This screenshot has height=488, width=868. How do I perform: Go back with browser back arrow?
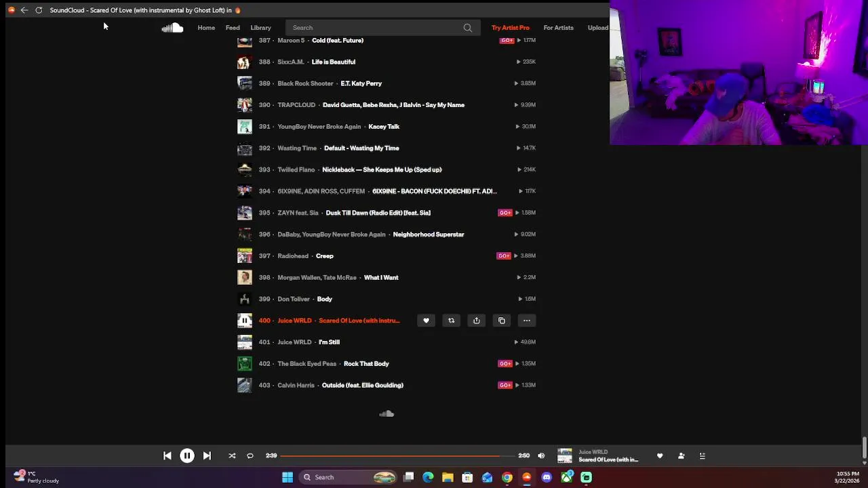tap(24, 10)
